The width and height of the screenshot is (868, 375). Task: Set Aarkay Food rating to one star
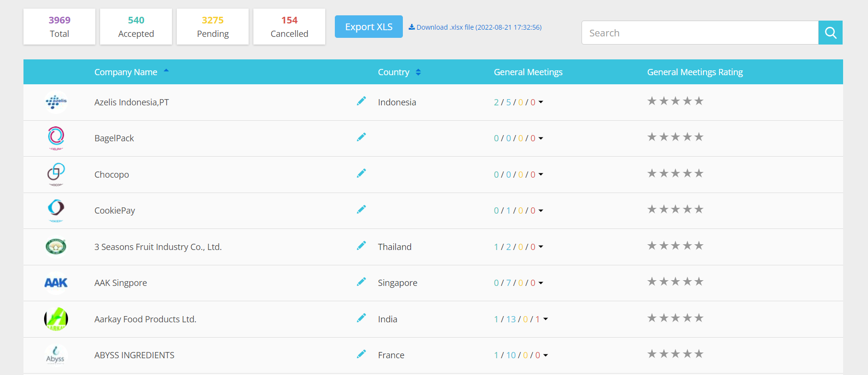tap(652, 318)
